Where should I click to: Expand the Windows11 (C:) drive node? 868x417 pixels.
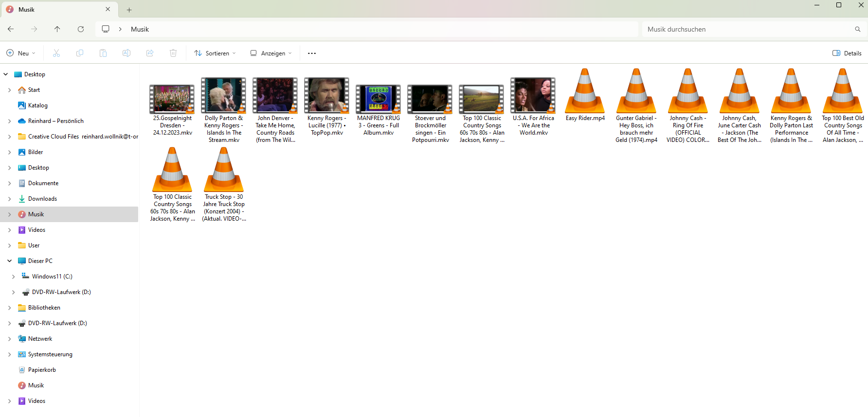[13, 277]
